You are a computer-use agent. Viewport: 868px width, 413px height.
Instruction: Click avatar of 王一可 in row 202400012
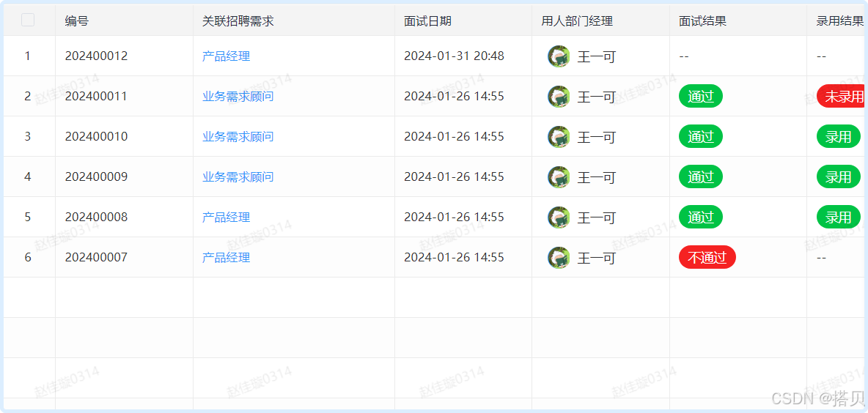click(559, 56)
